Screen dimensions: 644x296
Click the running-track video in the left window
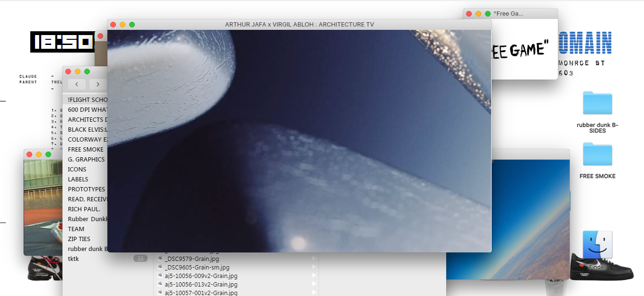click(43, 206)
